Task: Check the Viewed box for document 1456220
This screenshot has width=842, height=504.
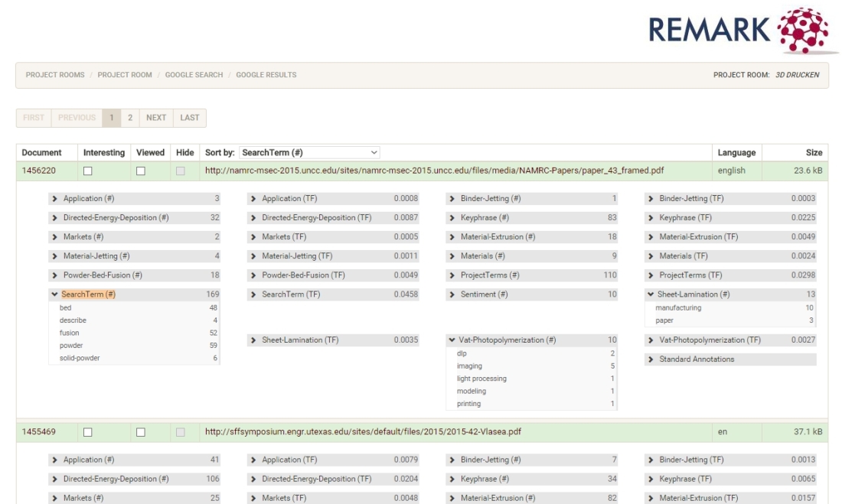Action: coord(140,171)
